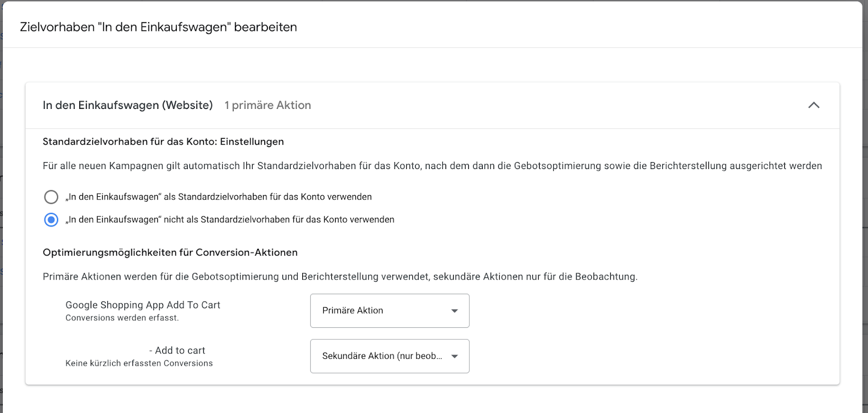This screenshot has height=413, width=868.
Task: Click the 'Primäre Aktionen werden für' explanation text
Action: pyautogui.click(x=340, y=276)
